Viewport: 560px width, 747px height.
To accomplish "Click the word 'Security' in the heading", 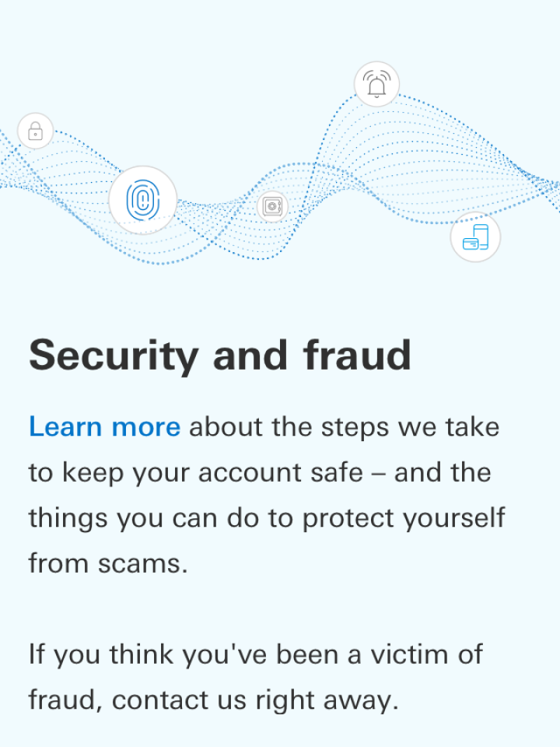I will [114, 356].
